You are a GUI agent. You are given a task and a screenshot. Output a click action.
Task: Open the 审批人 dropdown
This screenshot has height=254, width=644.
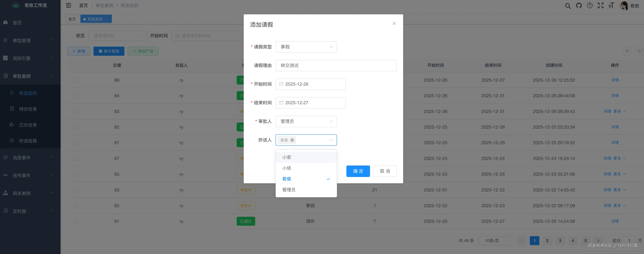pos(306,121)
